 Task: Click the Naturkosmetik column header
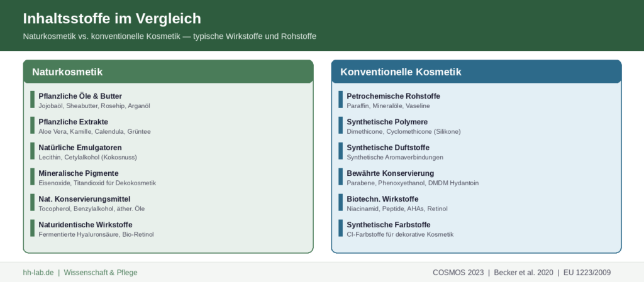67,72
